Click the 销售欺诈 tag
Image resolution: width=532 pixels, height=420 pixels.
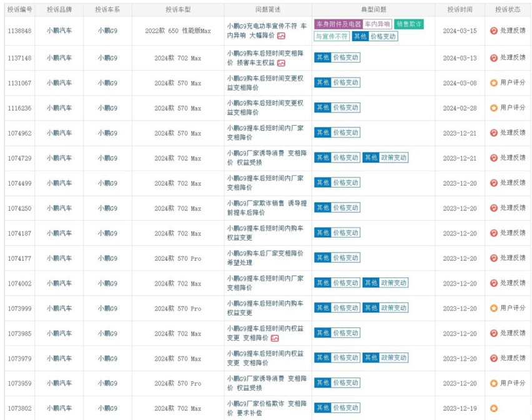[409, 24]
